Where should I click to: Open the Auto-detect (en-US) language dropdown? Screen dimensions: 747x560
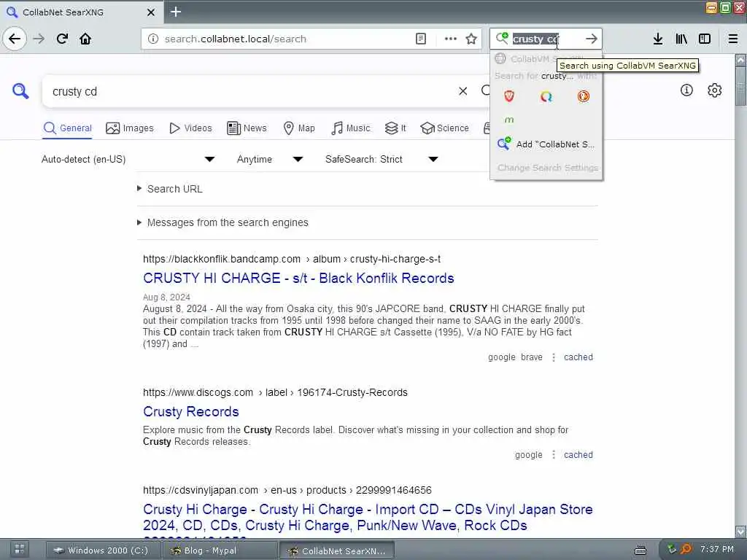tap(128, 159)
